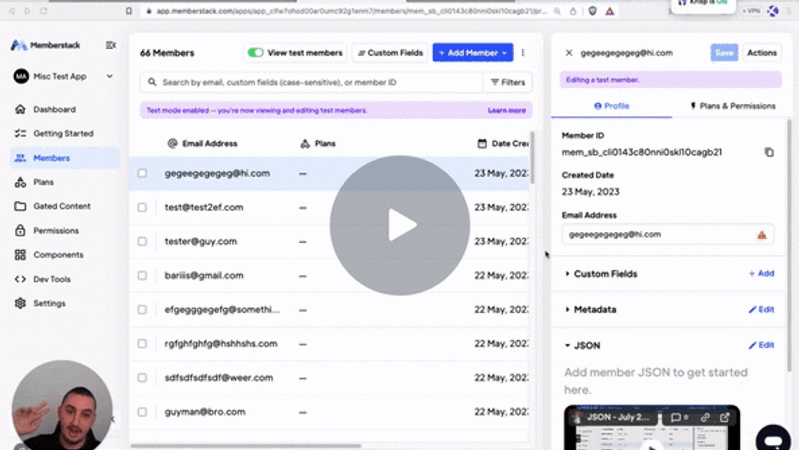Copy link icon on JSON video
Viewport: 799px width, 450px height.
click(705, 417)
